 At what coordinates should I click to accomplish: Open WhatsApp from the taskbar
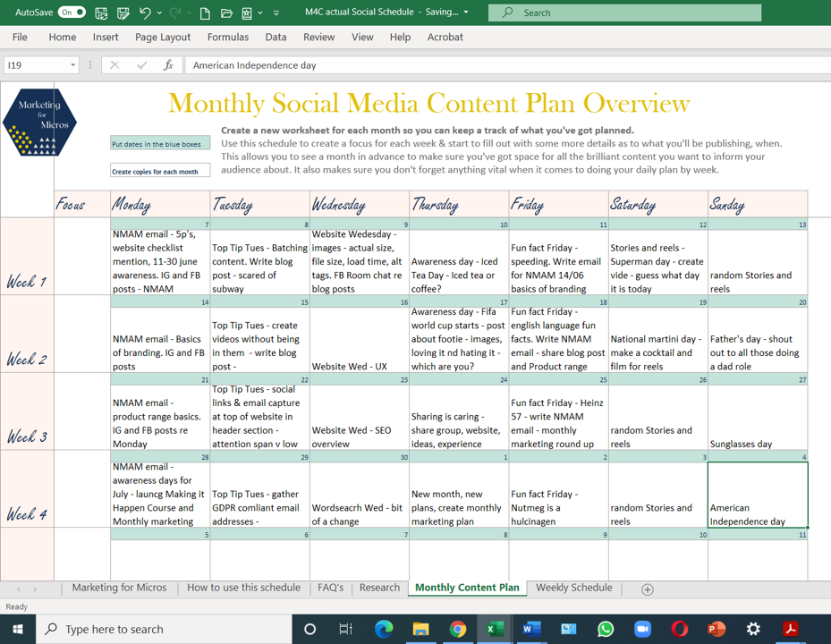pyautogui.click(x=606, y=629)
